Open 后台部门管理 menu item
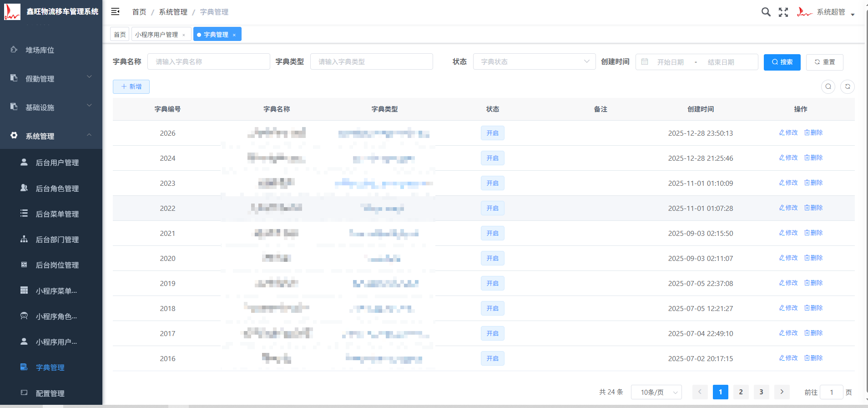 point(51,240)
